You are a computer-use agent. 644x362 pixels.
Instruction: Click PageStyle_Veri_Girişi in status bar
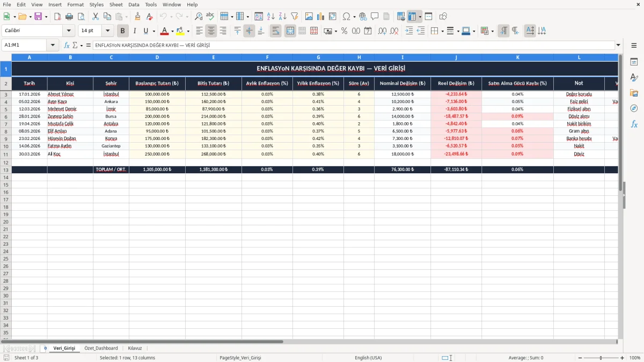click(240, 358)
